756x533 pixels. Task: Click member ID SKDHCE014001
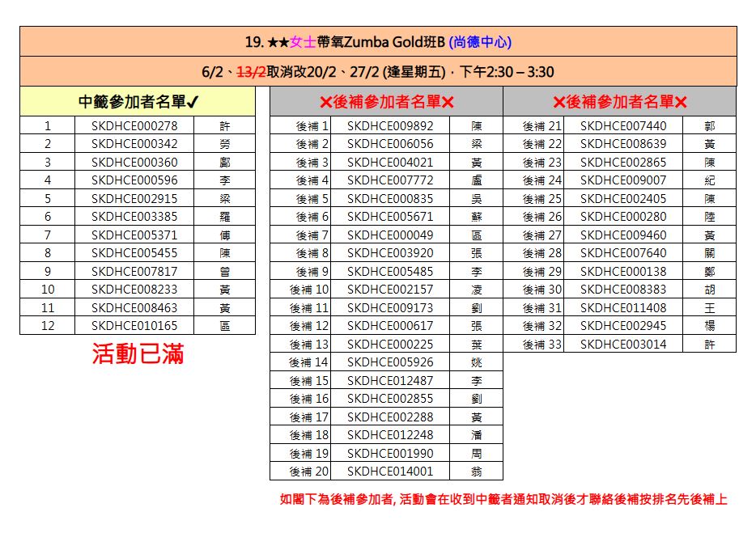point(390,472)
